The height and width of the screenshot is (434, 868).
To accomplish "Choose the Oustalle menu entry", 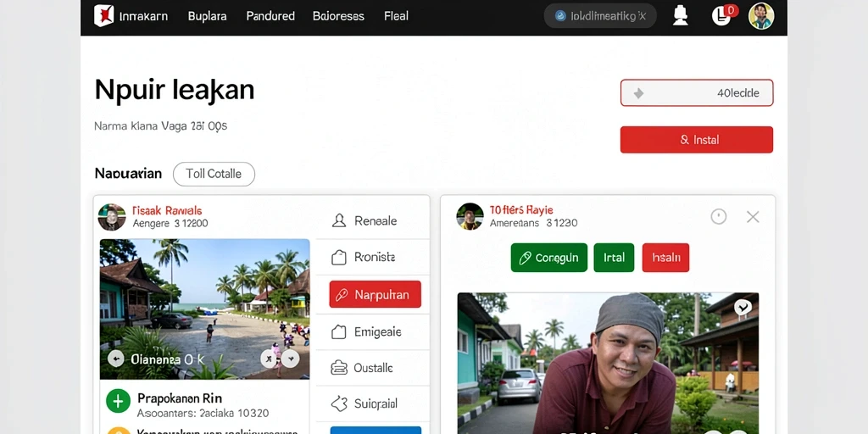I will click(x=373, y=368).
